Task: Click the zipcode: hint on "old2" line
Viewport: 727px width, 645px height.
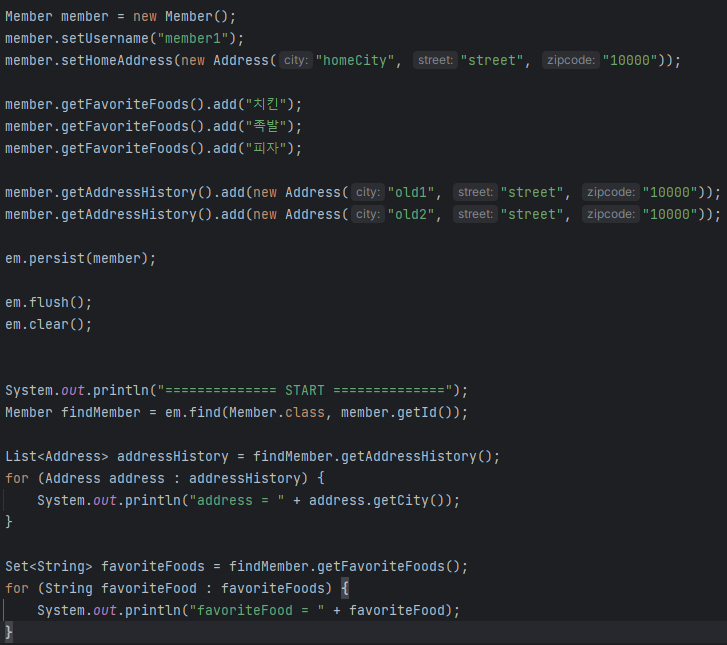Action: tap(611, 214)
